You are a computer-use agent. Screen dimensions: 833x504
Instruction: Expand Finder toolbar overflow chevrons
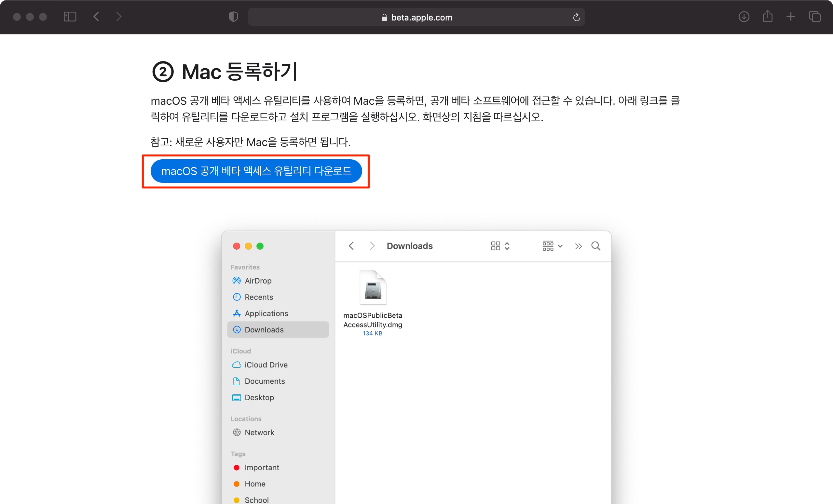click(x=578, y=246)
